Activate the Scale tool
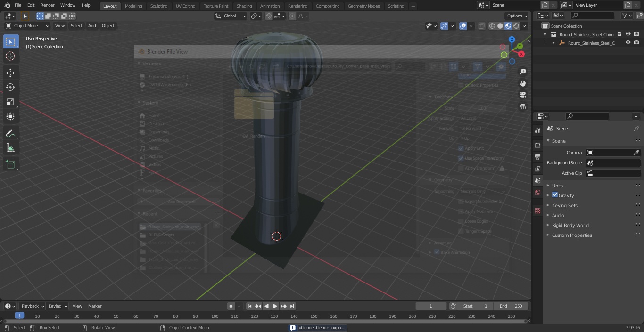 (10, 102)
